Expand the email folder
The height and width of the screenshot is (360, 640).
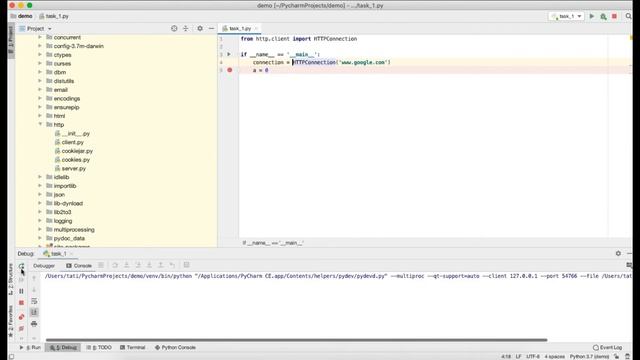tap(40, 89)
